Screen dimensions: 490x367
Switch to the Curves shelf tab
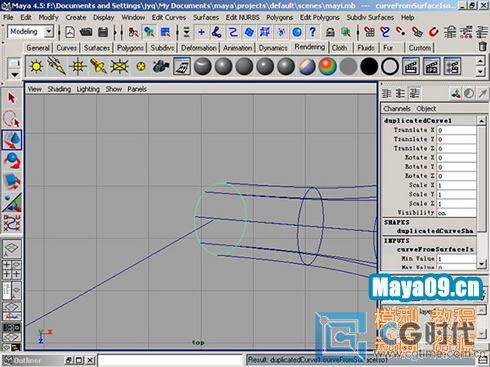click(x=67, y=48)
